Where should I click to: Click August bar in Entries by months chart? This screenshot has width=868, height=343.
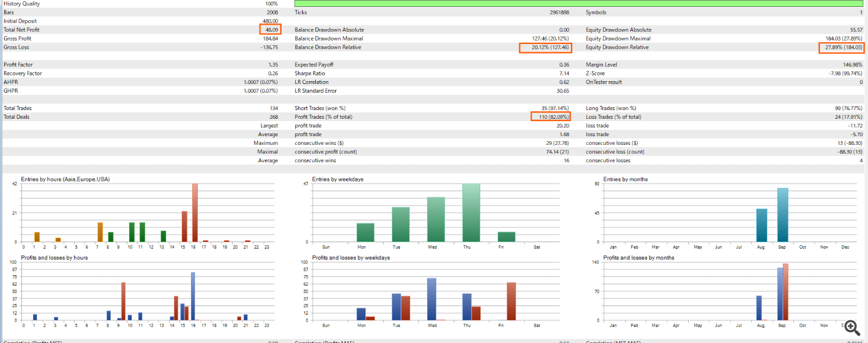(762, 225)
